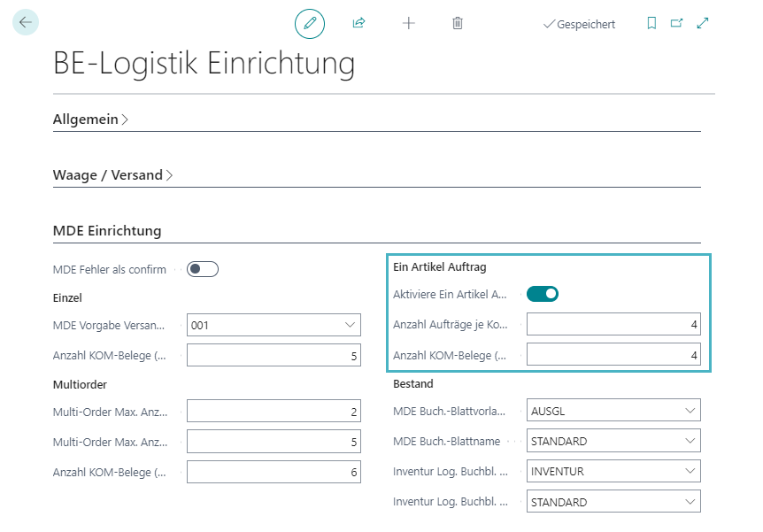The height and width of the screenshot is (532, 763).
Task: Click the share icon
Action: tap(358, 23)
